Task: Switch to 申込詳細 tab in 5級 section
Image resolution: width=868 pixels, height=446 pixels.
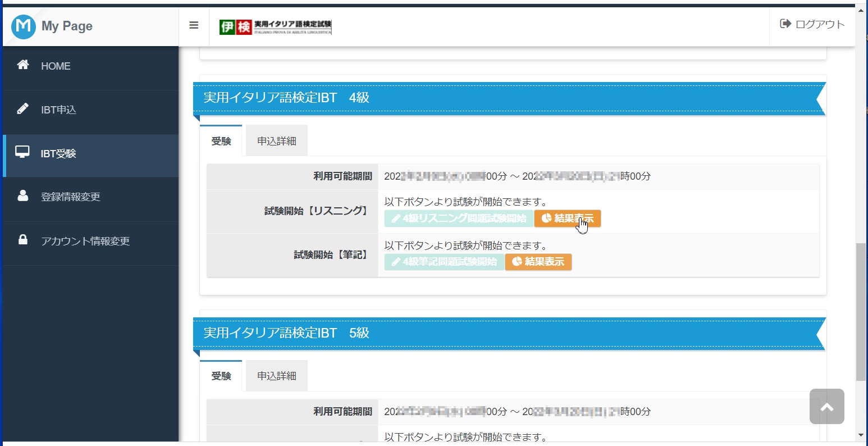Action: pos(277,376)
